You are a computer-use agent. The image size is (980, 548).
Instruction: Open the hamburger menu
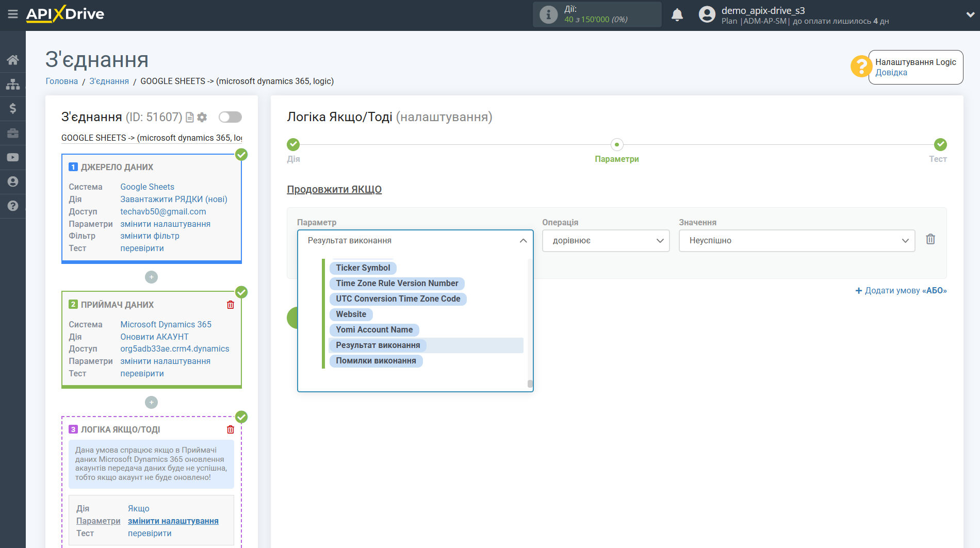[13, 14]
